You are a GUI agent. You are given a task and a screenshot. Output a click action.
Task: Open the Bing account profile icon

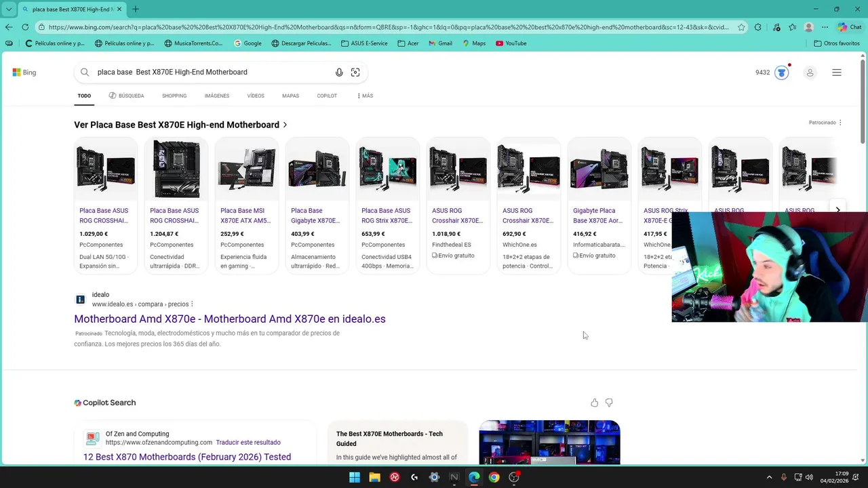click(810, 73)
